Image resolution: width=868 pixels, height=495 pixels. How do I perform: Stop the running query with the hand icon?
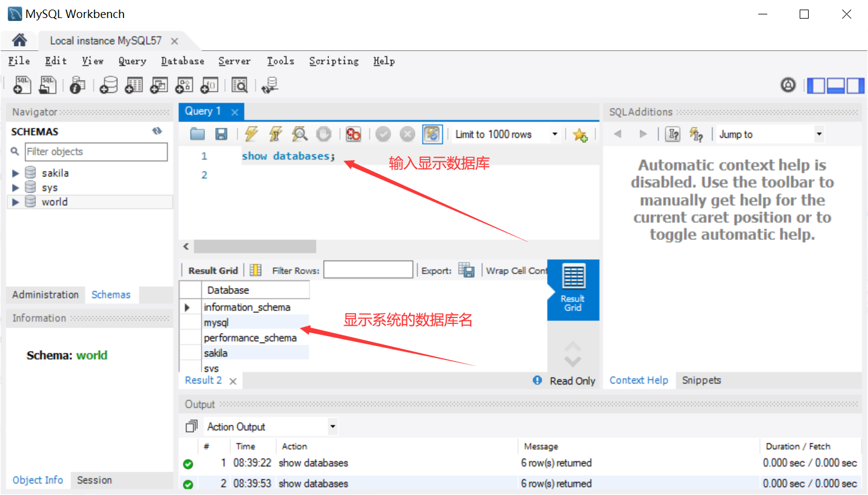pos(324,134)
